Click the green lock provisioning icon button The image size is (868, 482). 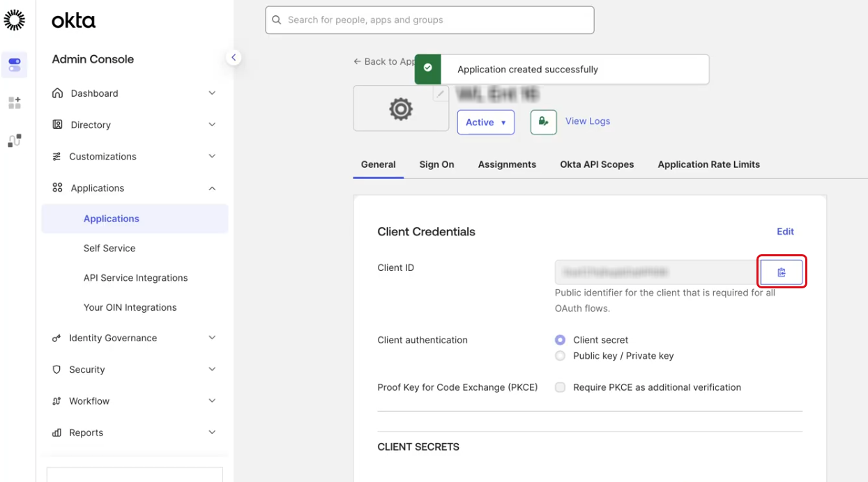pyautogui.click(x=544, y=122)
